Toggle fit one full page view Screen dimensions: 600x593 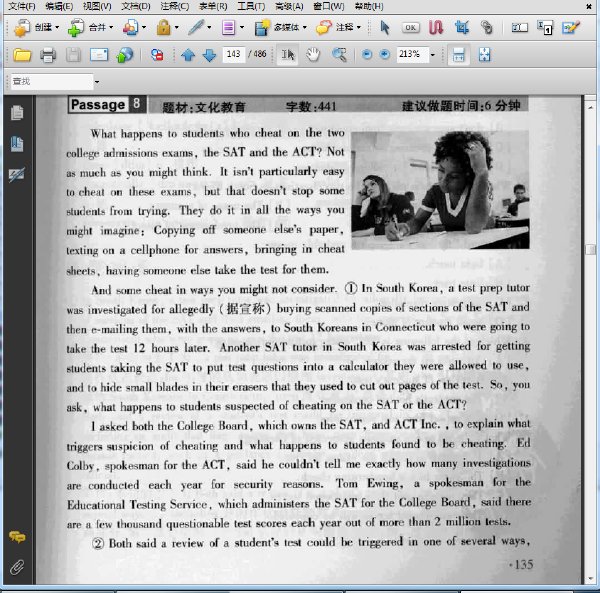484,55
